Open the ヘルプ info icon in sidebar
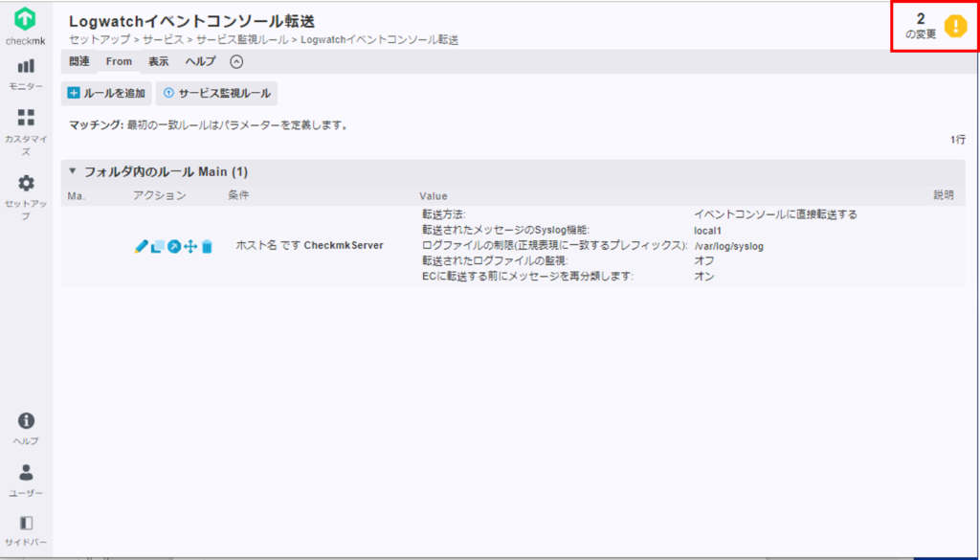Screen dimensions: 980x560 click(26, 420)
